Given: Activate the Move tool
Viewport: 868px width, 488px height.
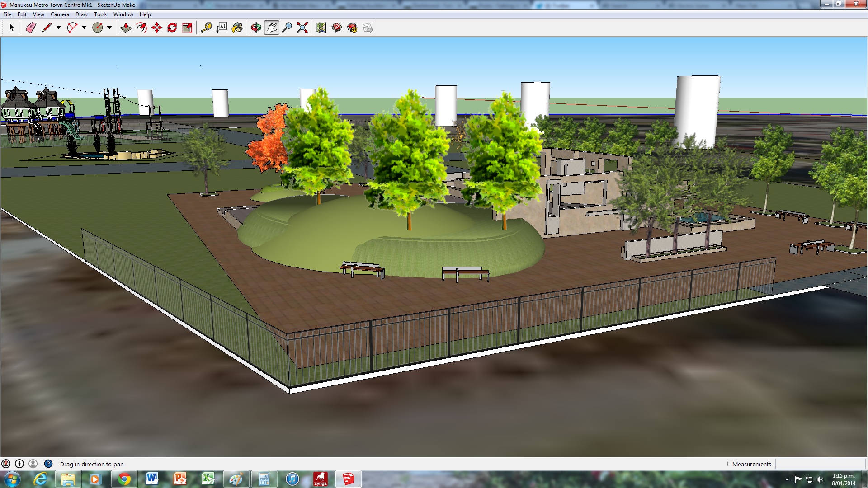Looking at the screenshot, I should [x=157, y=28].
